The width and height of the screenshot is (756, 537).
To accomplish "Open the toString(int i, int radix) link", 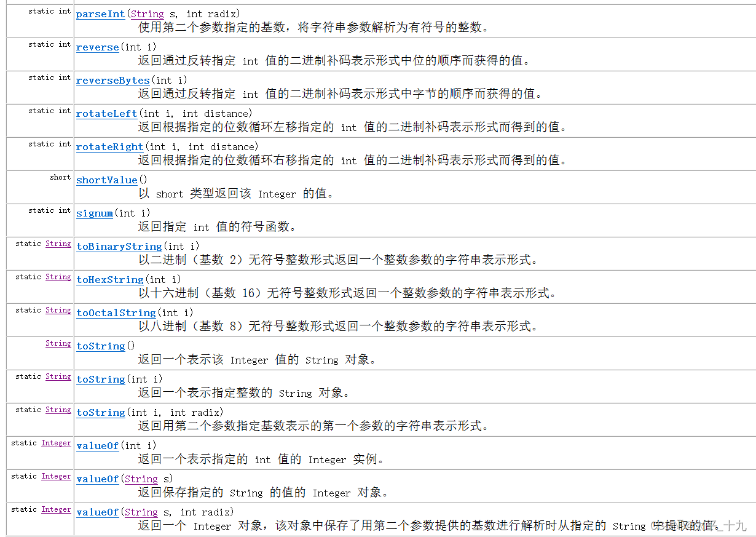I will (x=100, y=412).
